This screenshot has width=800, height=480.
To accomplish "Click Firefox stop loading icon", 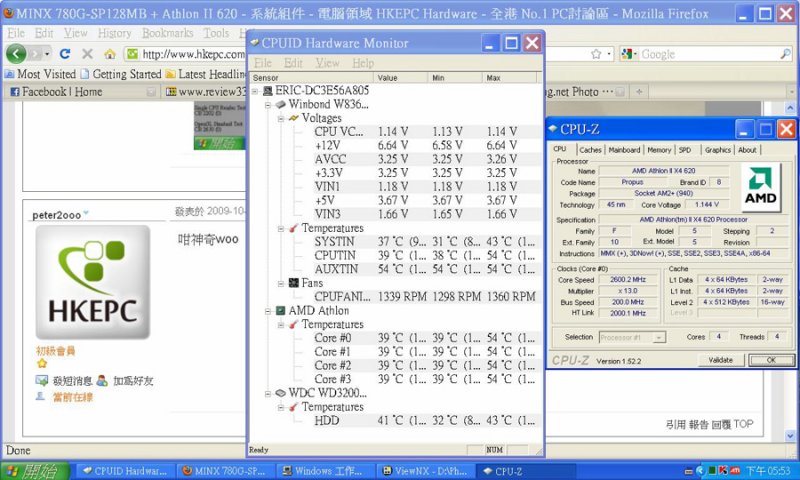I will pos(87,54).
